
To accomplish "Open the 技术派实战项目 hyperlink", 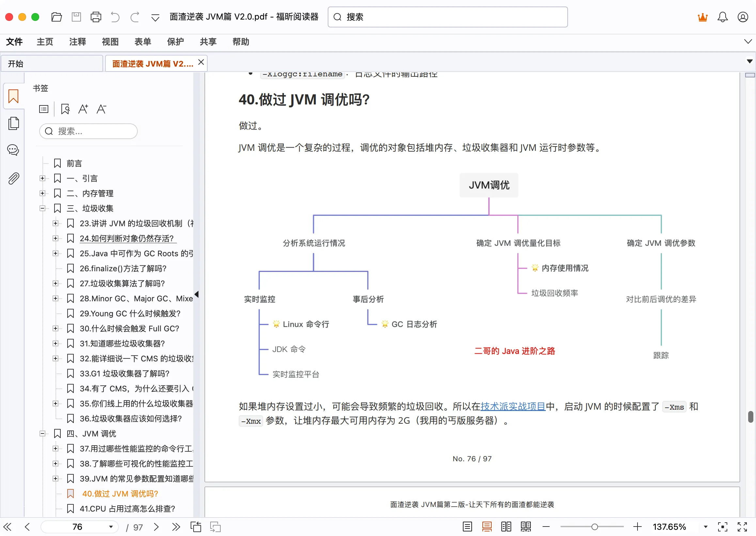I will [512, 406].
